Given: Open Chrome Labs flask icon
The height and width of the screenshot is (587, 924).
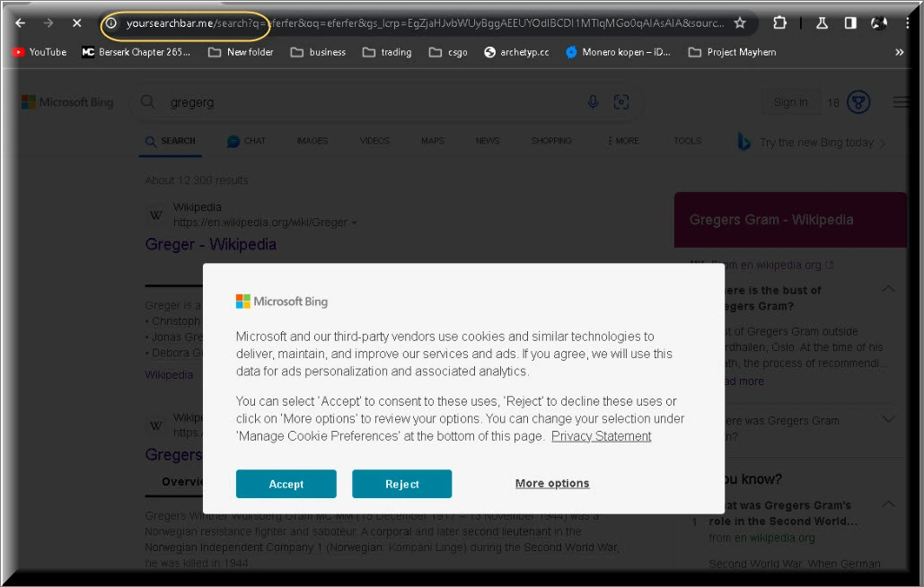Looking at the screenshot, I should (822, 23).
